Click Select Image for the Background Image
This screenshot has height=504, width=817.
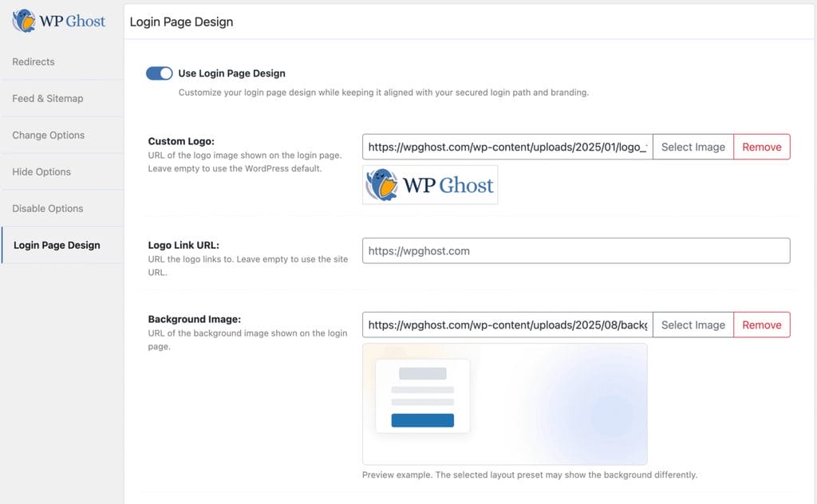693,325
